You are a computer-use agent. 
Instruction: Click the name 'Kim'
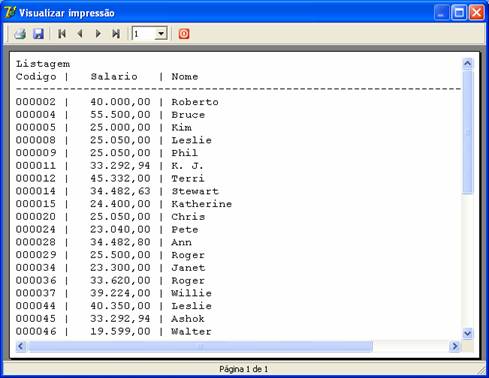pos(181,127)
